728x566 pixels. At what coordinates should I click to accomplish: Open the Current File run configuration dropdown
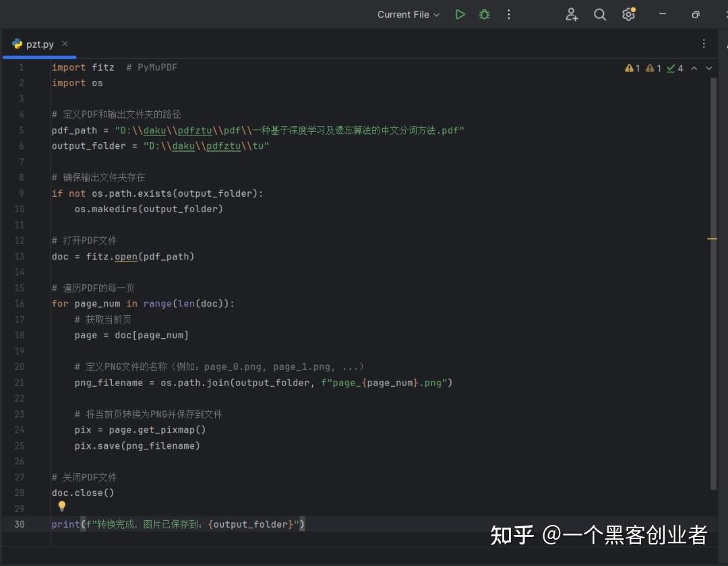coord(408,13)
